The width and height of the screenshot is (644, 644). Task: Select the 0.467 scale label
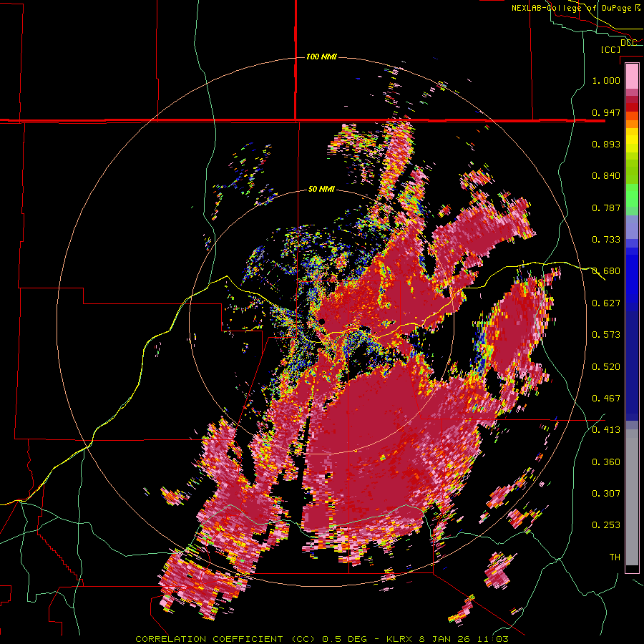tap(606, 399)
